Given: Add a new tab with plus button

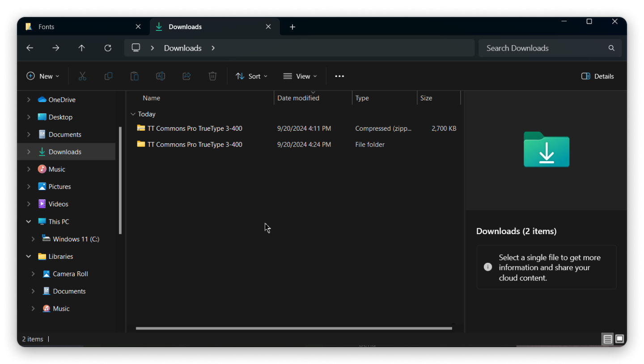Looking at the screenshot, I should tap(292, 27).
